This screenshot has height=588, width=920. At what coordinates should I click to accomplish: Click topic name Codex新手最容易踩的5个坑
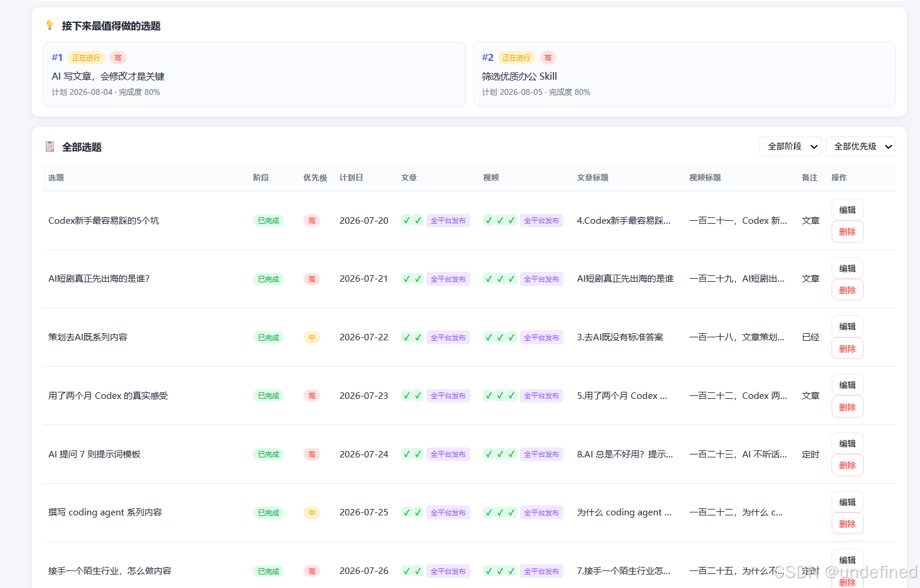104,220
